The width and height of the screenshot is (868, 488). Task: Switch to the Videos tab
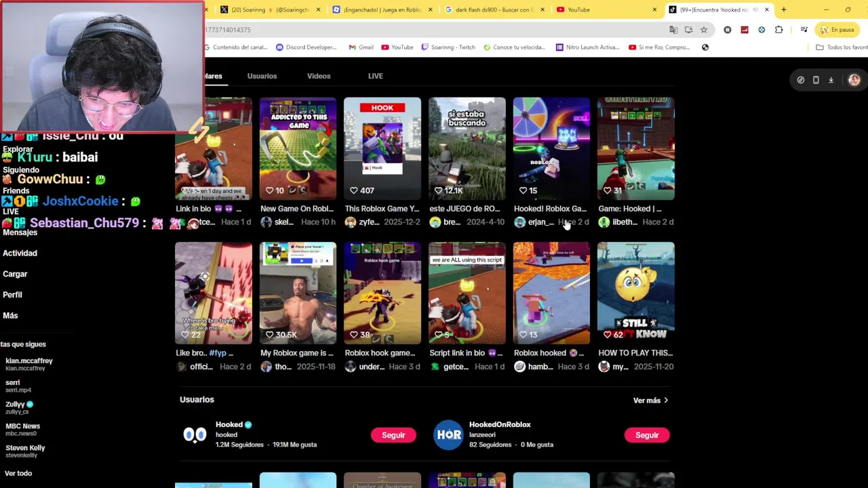coord(319,76)
